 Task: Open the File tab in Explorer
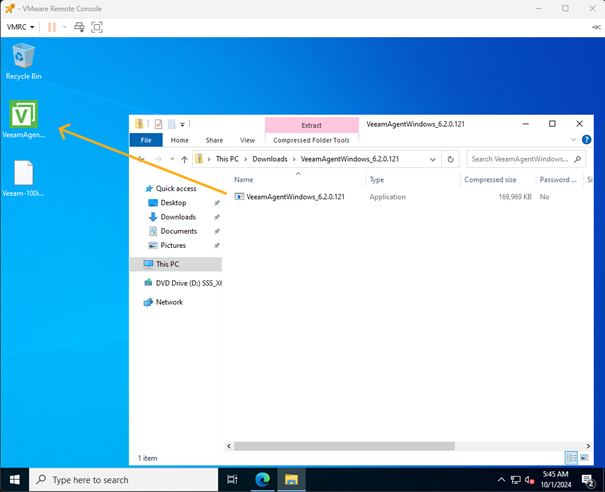tap(146, 141)
